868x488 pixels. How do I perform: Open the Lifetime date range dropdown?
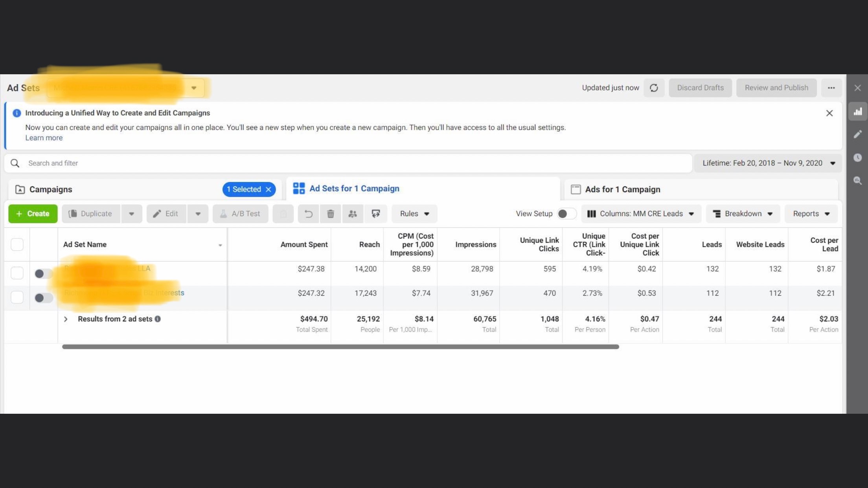[x=768, y=163]
